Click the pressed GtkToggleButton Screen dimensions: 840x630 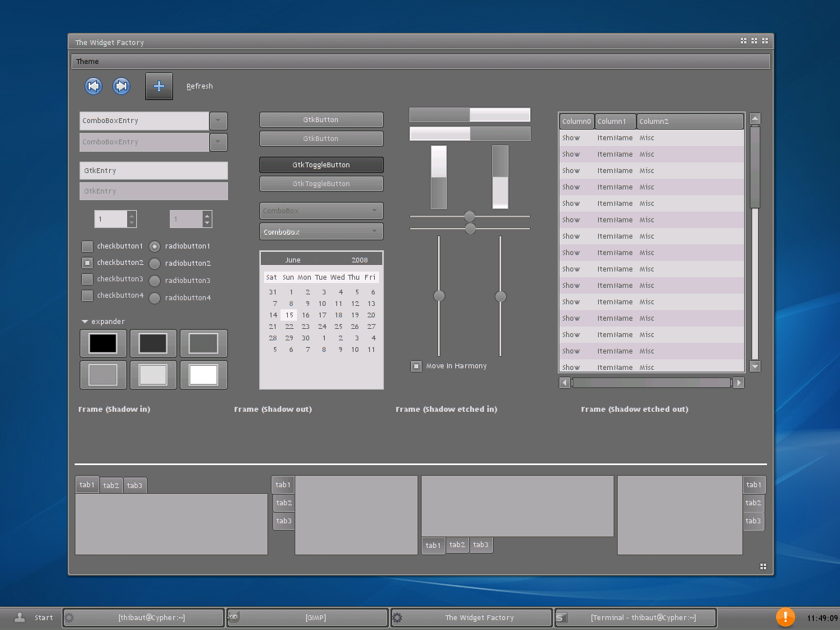click(x=321, y=164)
